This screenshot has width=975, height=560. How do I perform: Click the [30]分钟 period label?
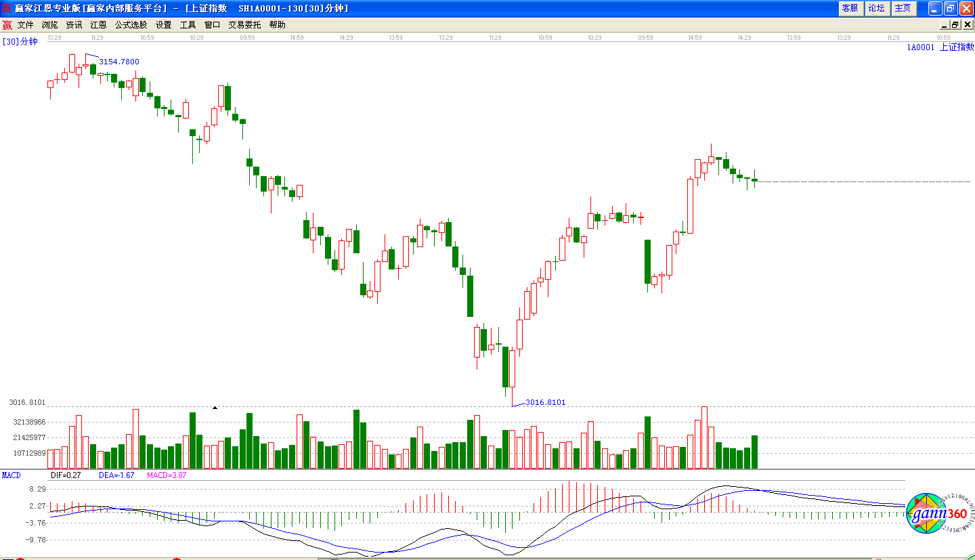point(20,41)
